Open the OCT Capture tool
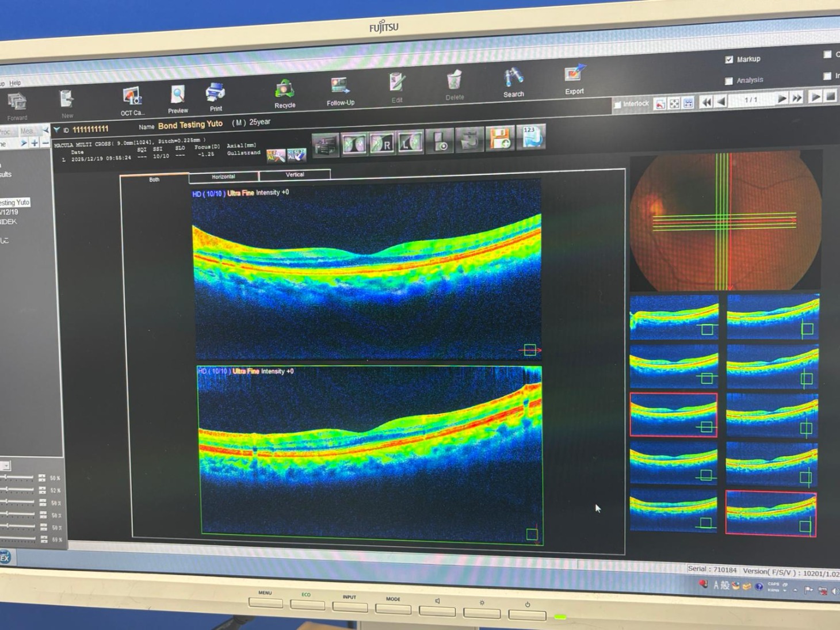The height and width of the screenshot is (630, 840). (132, 99)
